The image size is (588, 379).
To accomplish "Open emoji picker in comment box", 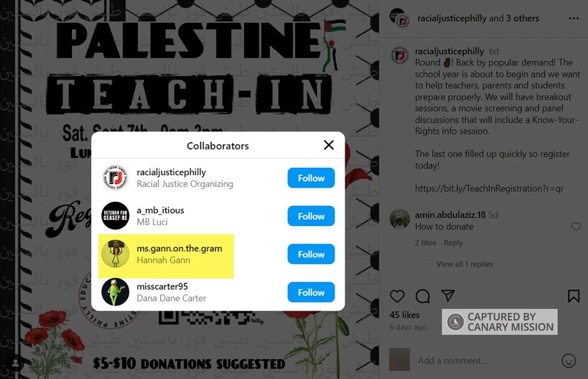I will [568, 361].
